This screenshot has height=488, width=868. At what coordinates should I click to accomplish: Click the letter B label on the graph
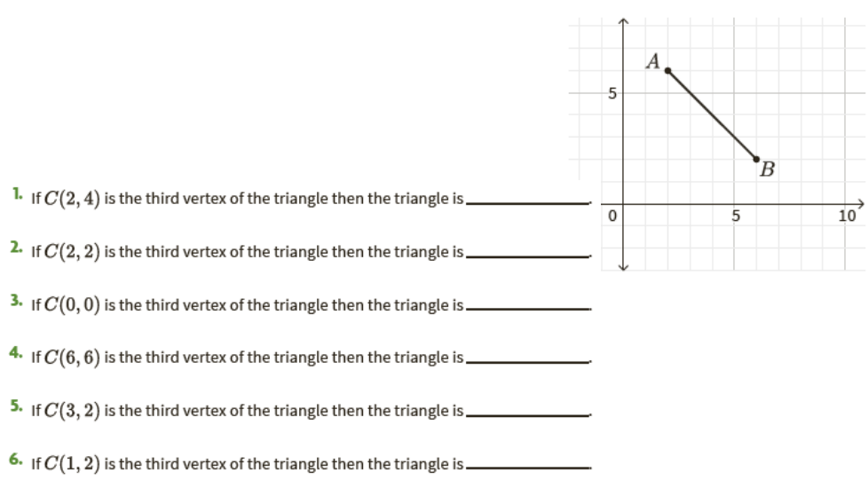pos(768,168)
